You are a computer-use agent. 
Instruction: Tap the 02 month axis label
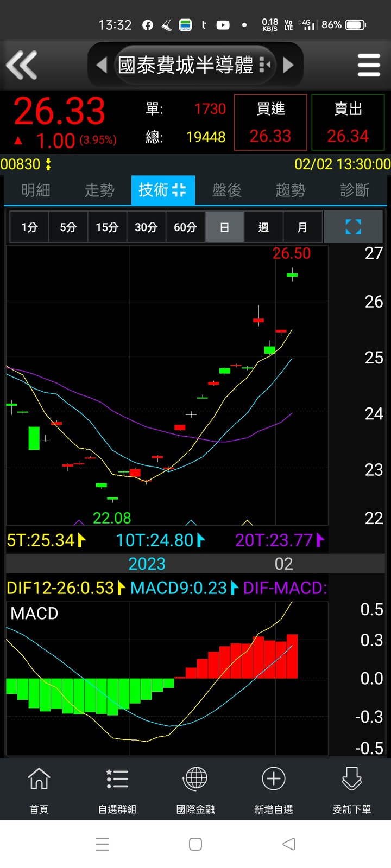coord(283,564)
